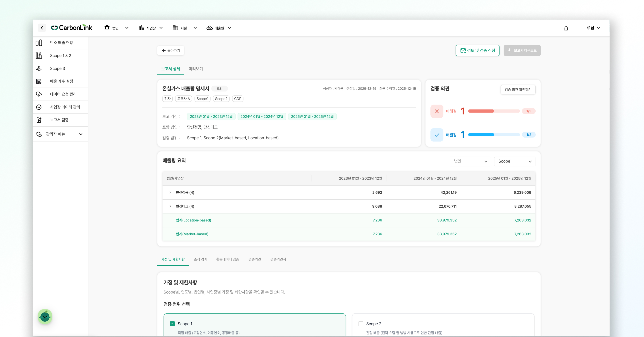This screenshot has height=337, width=644.
Task: Click the blue 1/2 badge for 해결됨
Action: 529,135
